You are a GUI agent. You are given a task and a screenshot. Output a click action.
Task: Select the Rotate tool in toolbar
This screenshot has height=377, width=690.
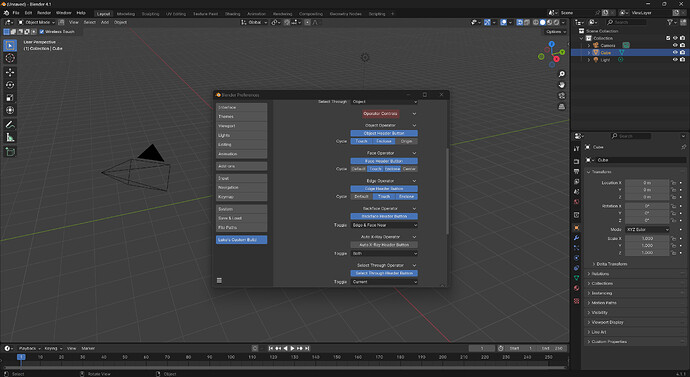pos(10,85)
